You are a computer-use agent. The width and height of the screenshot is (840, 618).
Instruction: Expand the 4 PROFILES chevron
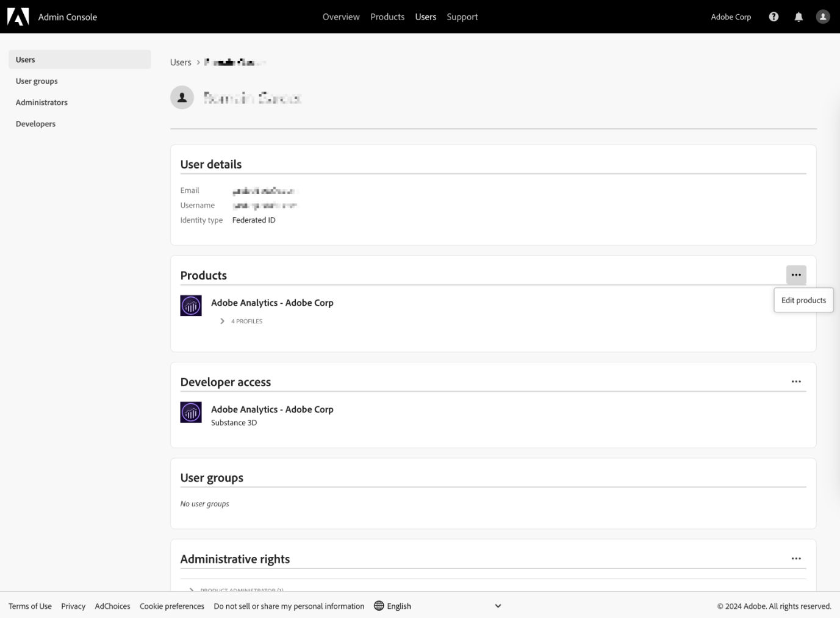click(x=222, y=321)
